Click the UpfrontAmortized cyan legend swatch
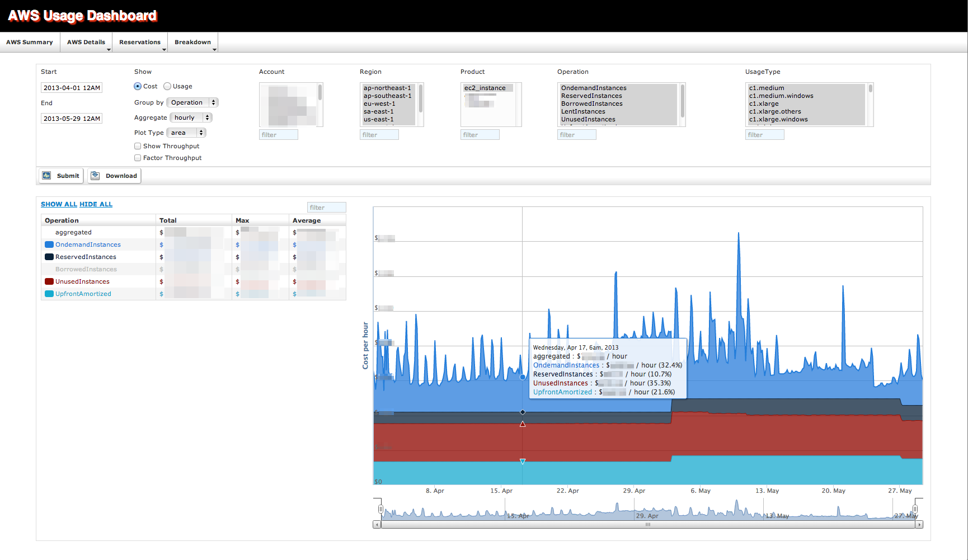The image size is (968, 560). pos(49,294)
